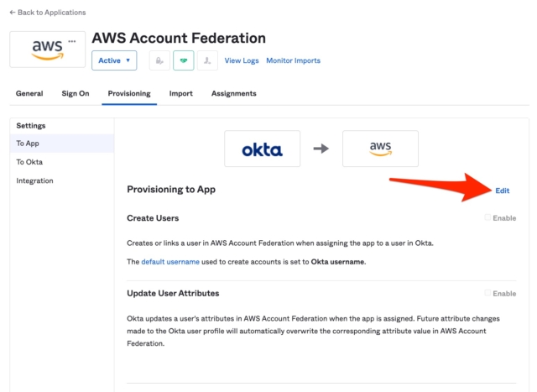Click Edit for Provisioning to App
The height and width of the screenshot is (392, 537).
coord(503,191)
